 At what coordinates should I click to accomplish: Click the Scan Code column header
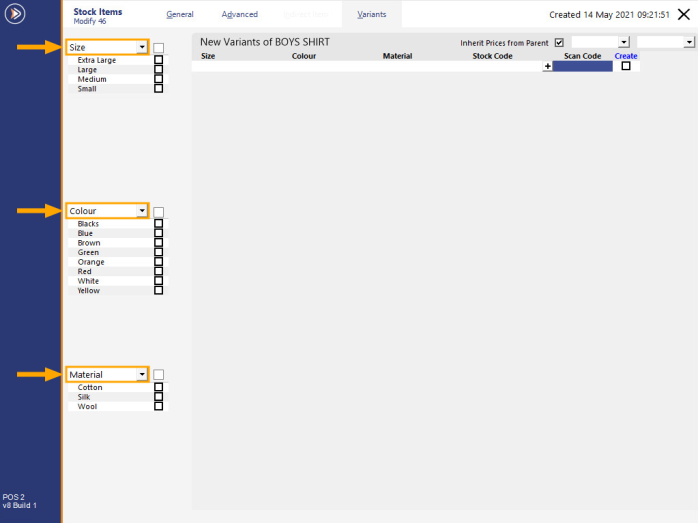click(x=582, y=56)
